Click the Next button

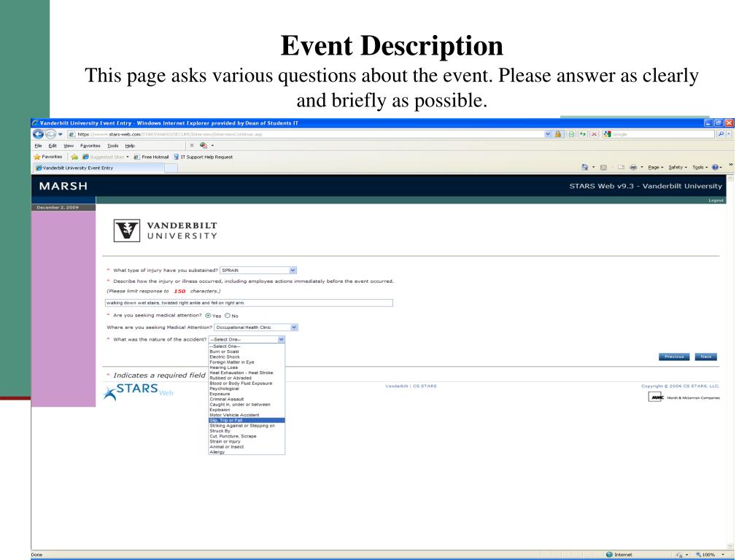tap(705, 357)
